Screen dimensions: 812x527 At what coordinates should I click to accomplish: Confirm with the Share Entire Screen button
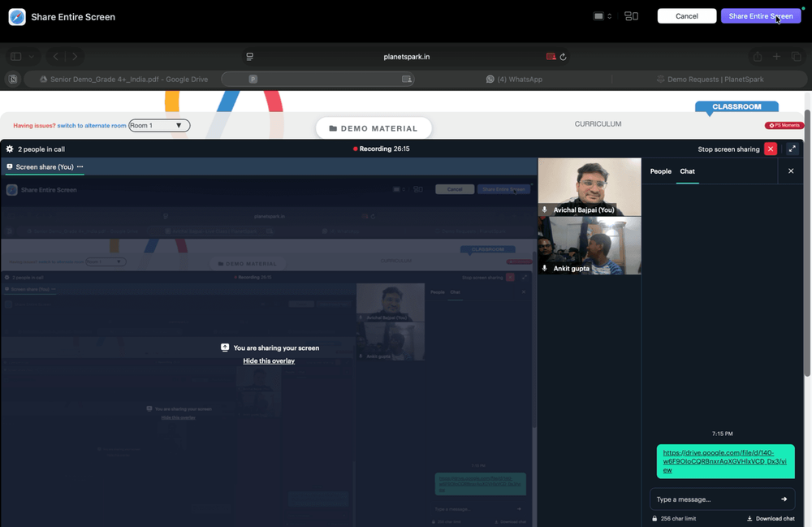pyautogui.click(x=761, y=16)
